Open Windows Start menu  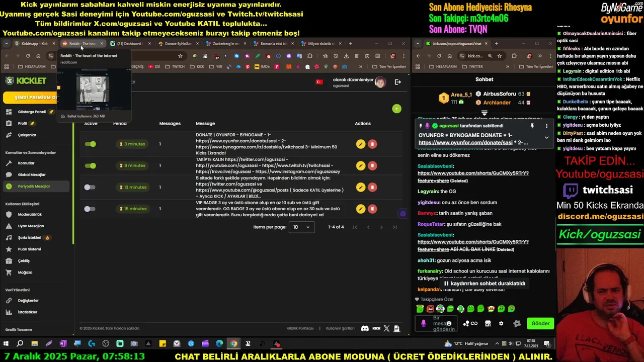6,344
